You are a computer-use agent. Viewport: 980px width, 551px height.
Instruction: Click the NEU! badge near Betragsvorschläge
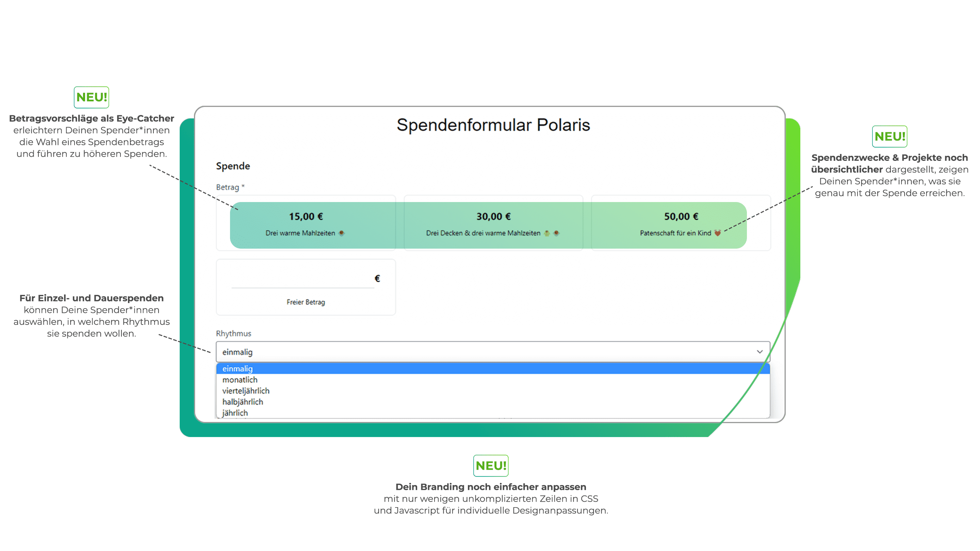coord(91,97)
